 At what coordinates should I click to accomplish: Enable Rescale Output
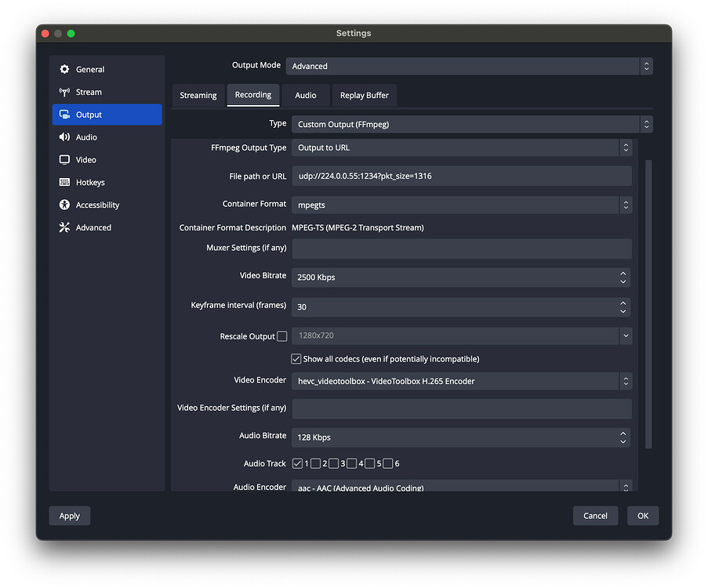click(281, 336)
